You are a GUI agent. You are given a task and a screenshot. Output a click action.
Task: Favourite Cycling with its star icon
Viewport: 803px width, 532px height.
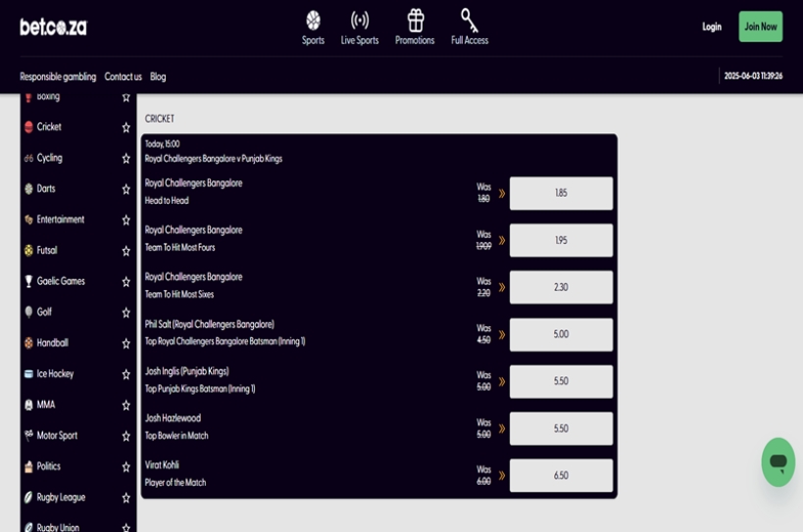pyautogui.click(x=125, y=158)
